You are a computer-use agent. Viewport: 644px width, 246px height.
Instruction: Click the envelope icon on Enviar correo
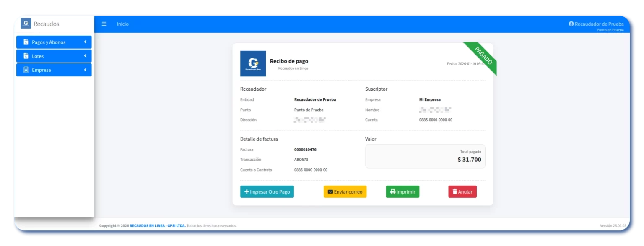click(330, 192)
